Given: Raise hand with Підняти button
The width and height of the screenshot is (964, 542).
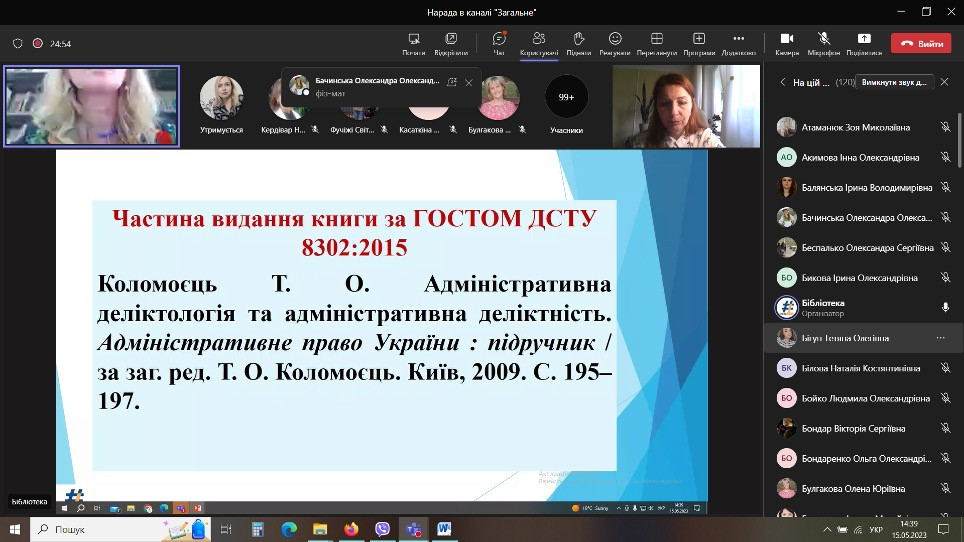Looking at the screenshot, I should 579,44.
